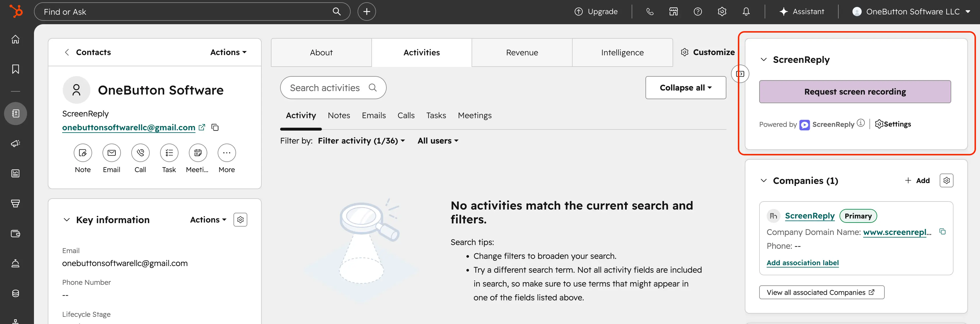Image resolution: width=980 pixels, height=324 pixels.
Task: Open the Collapse all dropdown
Action: (x=685, y=88)
